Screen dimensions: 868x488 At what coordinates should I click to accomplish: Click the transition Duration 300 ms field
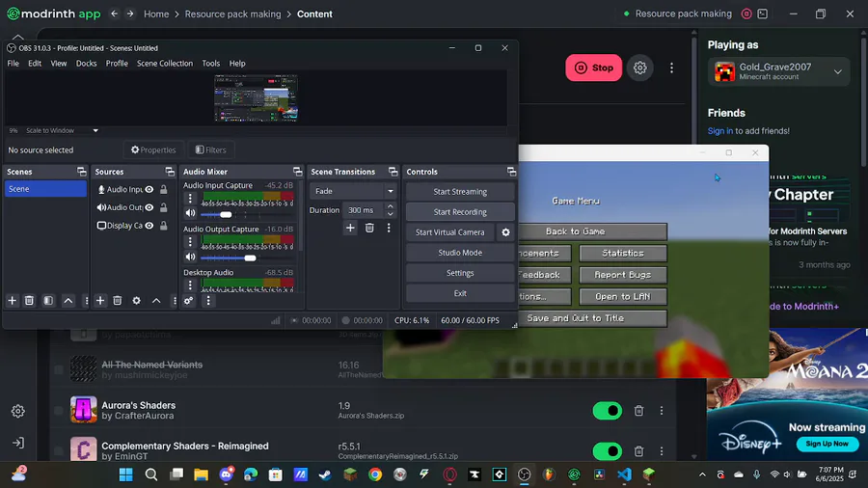pyautogui.click(x=364, y=210)
